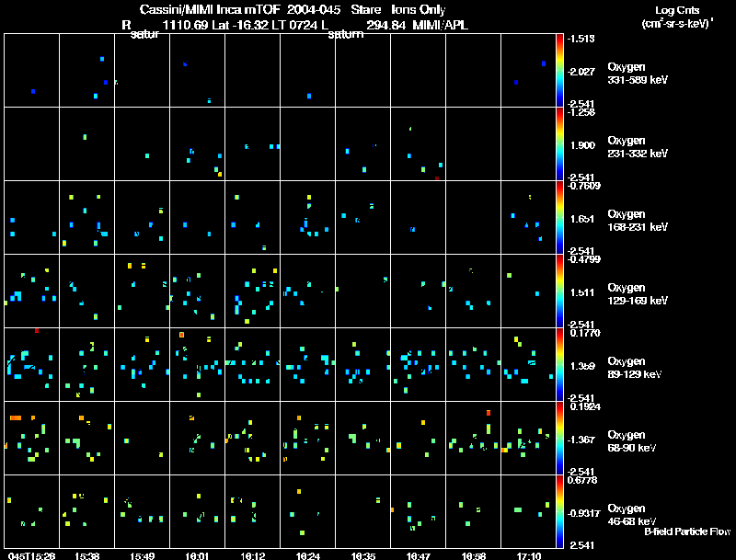Click the Oxygen 68-90 keV color bar
The height and width of the screenshot is (560, 736).
(559, 439)
